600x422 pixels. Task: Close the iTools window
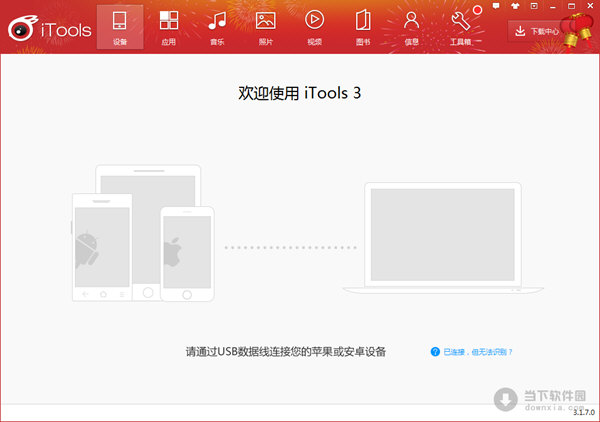[590, 6]
